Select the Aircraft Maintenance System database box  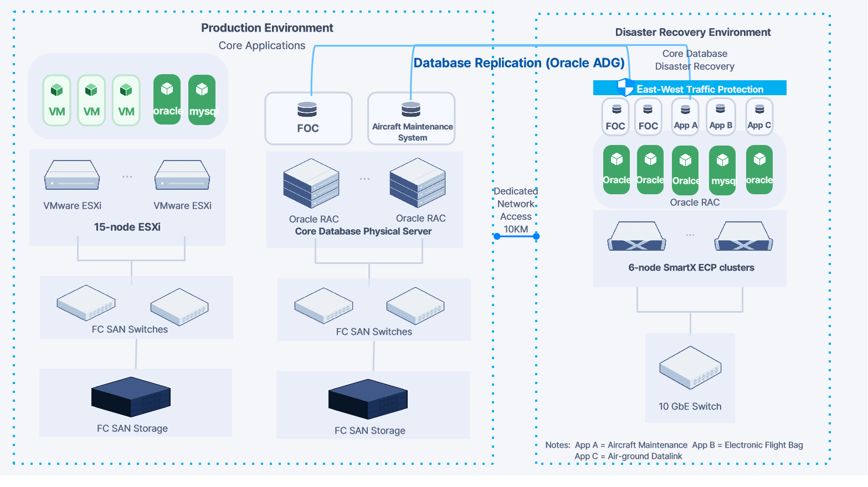coord(411,118)
